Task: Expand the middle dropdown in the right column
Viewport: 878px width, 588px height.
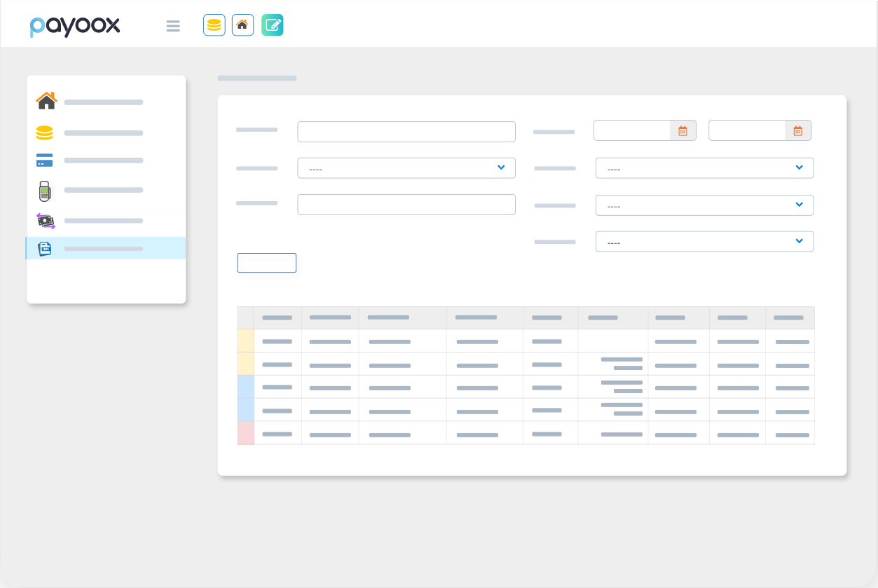Action: pyautogui.click(x=704, y=205)
